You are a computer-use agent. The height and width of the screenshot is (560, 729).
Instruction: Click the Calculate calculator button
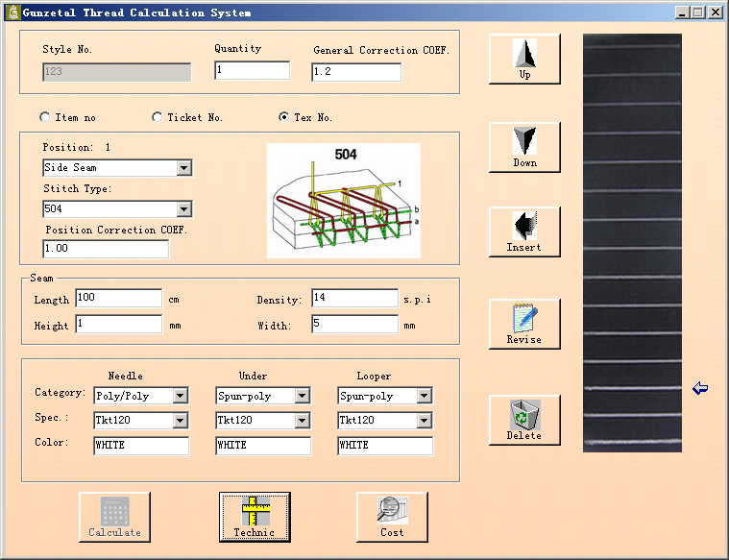115,517
